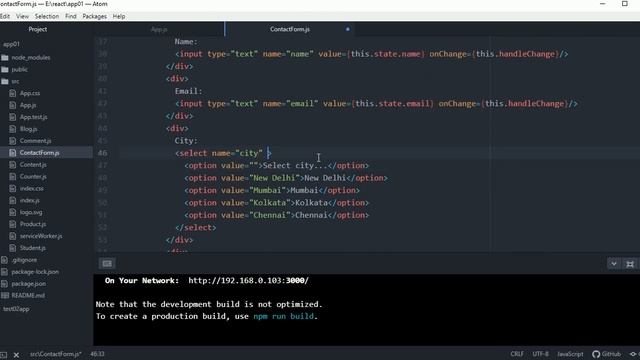The width and height of the screenshot is (640, 360).
Task: Collapse the src folder
Action: 15,82
